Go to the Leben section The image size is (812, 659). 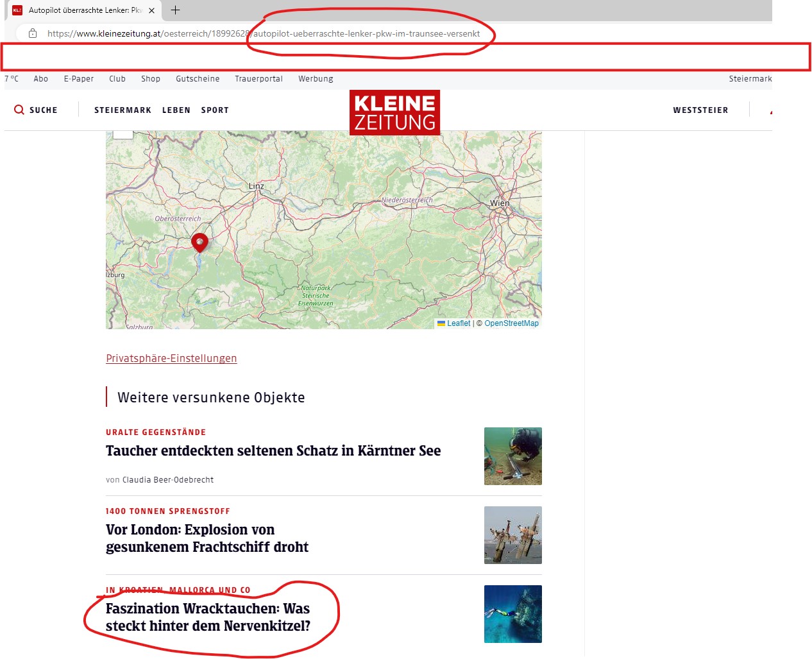pyautogui.click(x=176, y=110)
